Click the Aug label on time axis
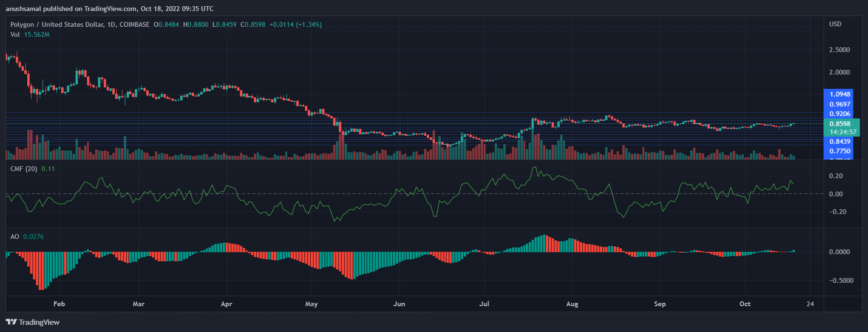The image size is (868, 332). point(572,304)
